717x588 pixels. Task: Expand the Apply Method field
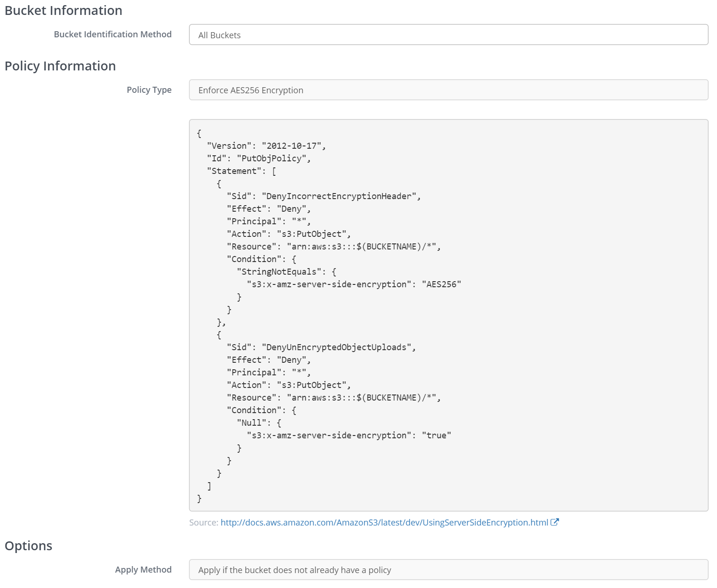click(448, 570)
